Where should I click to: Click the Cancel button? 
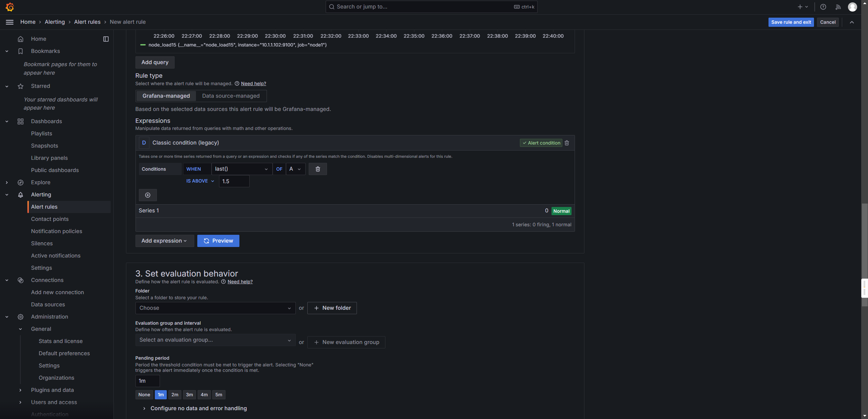(828, 22)
